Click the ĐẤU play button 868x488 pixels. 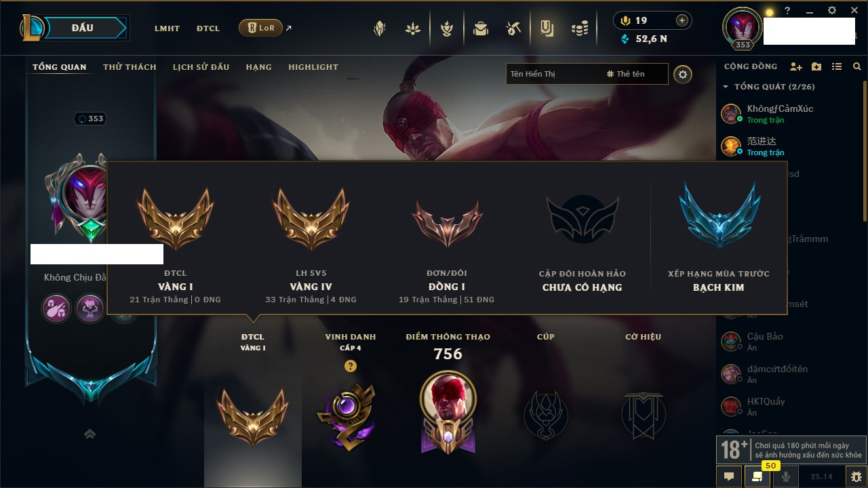(83, 28)
